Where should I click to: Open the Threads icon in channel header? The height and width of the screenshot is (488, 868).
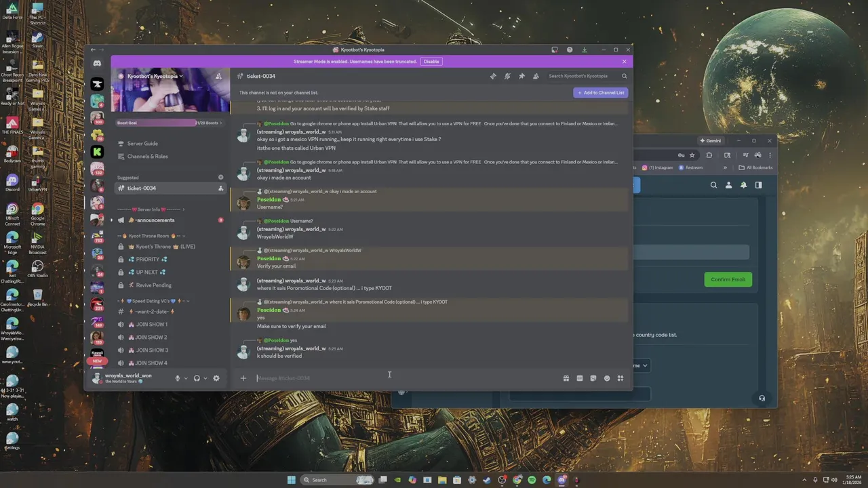click(x=493, y=76)
